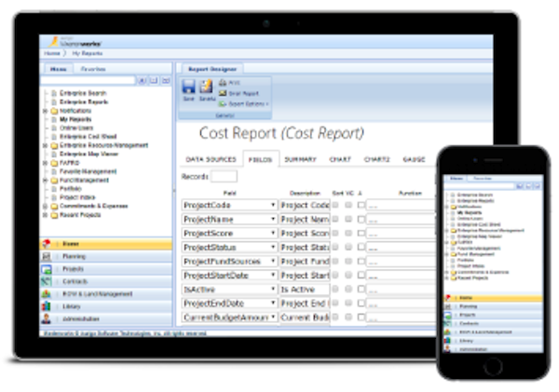This screenshot has height=392, width=559.
Task: Click the Records input field
Action: click(x=224, y=176)
